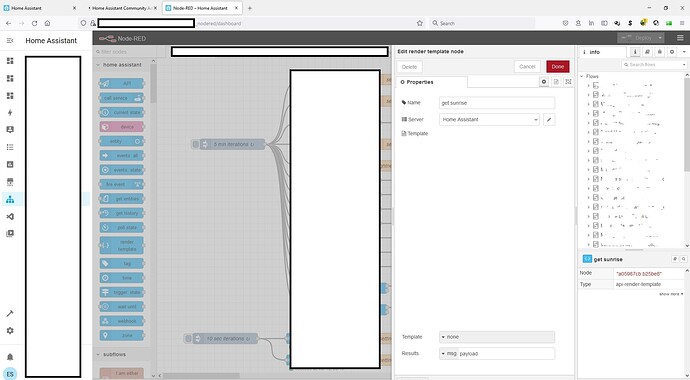This screenshot has width=690, height=380.
Task: Open the Logbook list icon in sidebar
Action: click(10, 147)
